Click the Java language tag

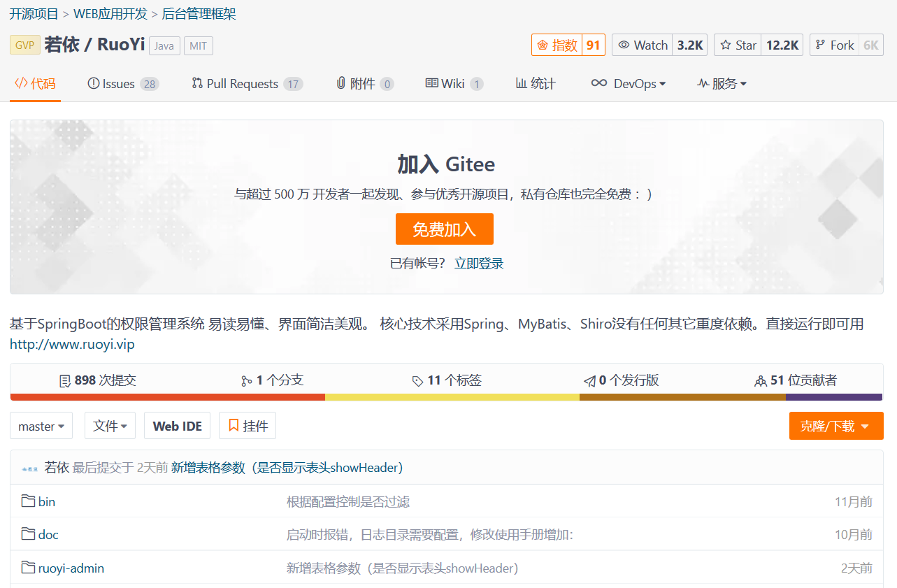164,46
